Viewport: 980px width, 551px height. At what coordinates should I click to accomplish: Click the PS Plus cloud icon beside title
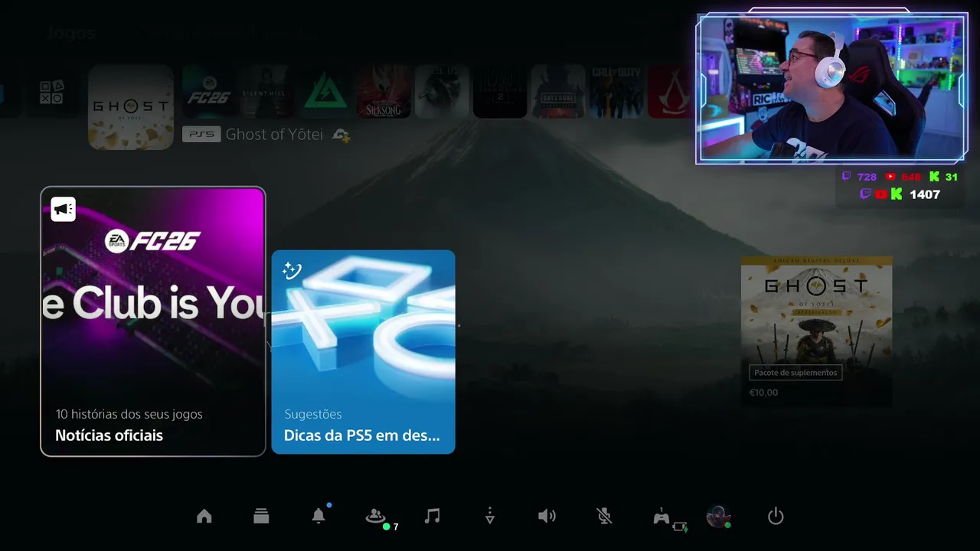[341, 135]
